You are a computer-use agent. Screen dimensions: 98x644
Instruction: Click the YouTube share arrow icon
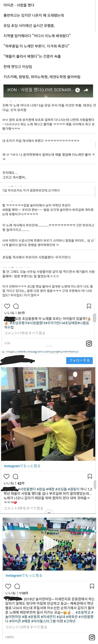(86, 90)
